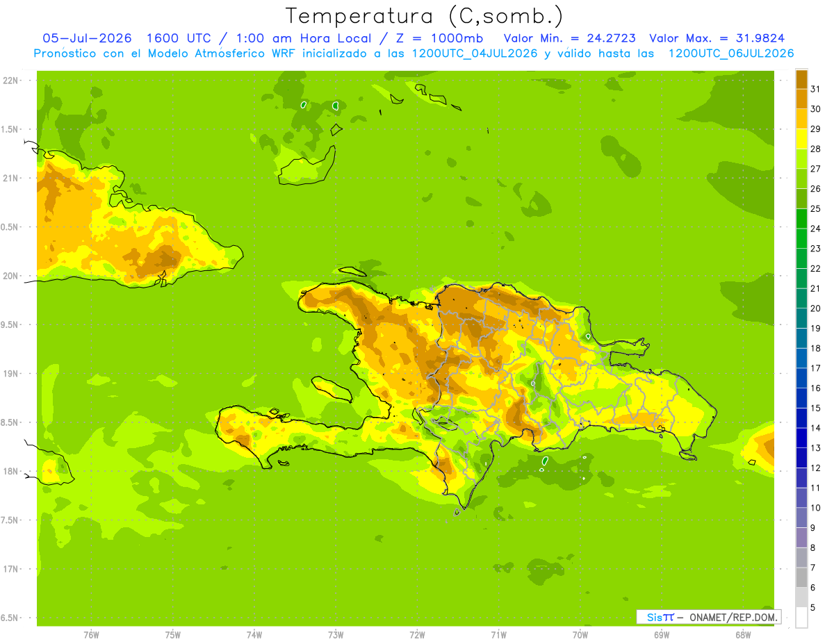Click the '70W' longitude label
This screenshot has width=834, height=644.
[580, 634]
